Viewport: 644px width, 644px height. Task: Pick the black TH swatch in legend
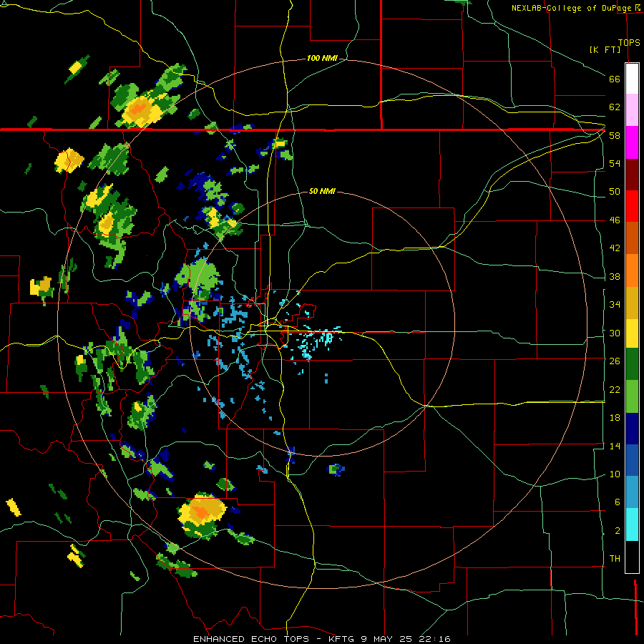click(x=632, y=557)
